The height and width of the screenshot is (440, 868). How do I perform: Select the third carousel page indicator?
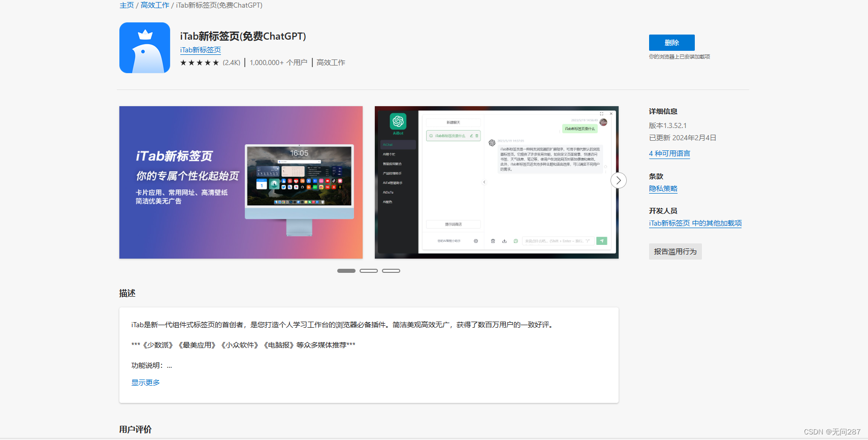pyautogui.click(x=391, y=271)
